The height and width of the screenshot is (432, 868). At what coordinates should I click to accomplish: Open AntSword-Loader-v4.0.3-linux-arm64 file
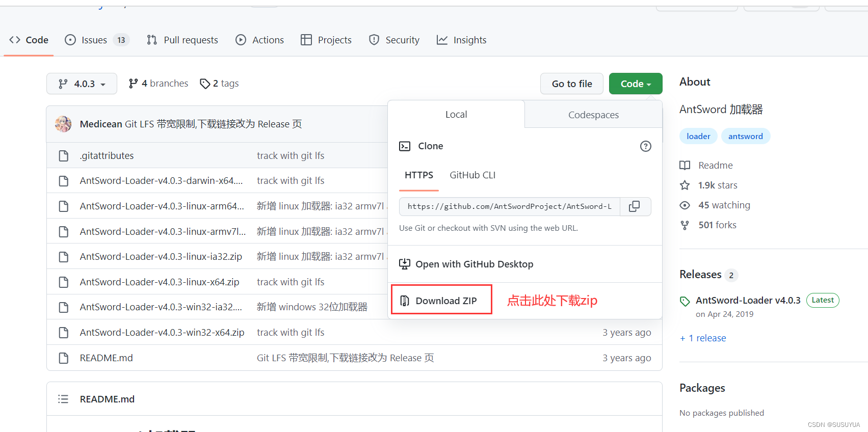tap(162, 206)
